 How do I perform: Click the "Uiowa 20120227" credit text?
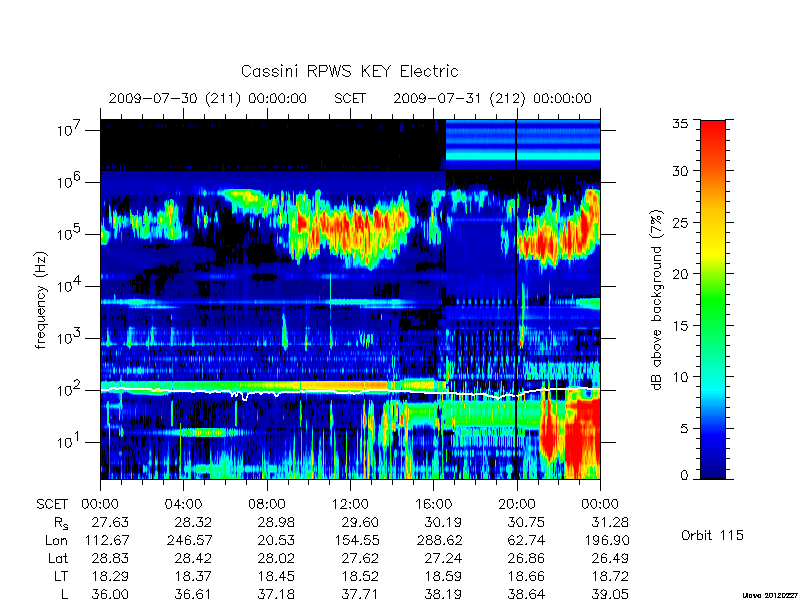(x=771, y=595)
